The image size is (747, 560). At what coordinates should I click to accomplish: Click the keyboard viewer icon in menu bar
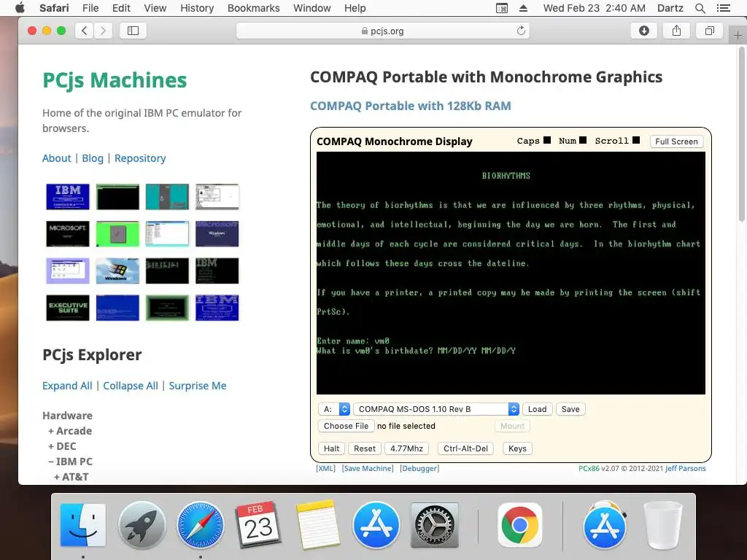pos(502,8)
